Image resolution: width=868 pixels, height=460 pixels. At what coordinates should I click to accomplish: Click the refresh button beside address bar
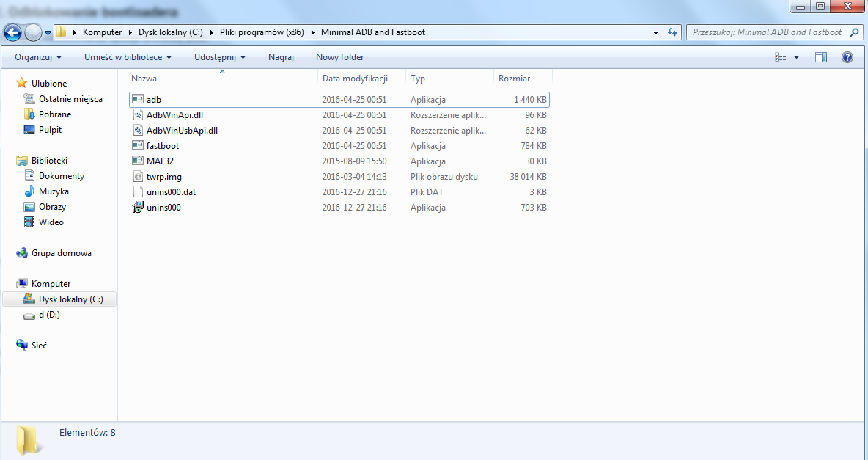click(x=672, y=32)
